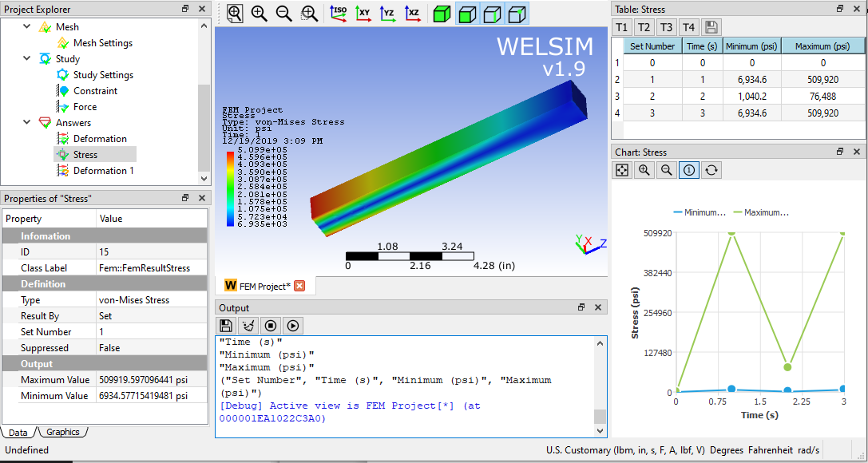Toggle the circled 1 chart button
Image resolution: width=868 pixels, height=463 pixels.
coord(689,170)
